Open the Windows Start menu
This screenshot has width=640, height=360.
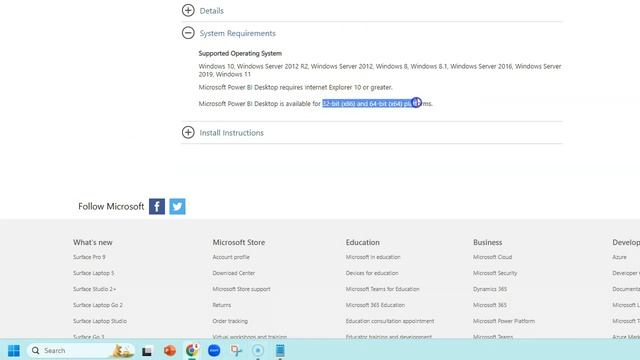point(14,350)
